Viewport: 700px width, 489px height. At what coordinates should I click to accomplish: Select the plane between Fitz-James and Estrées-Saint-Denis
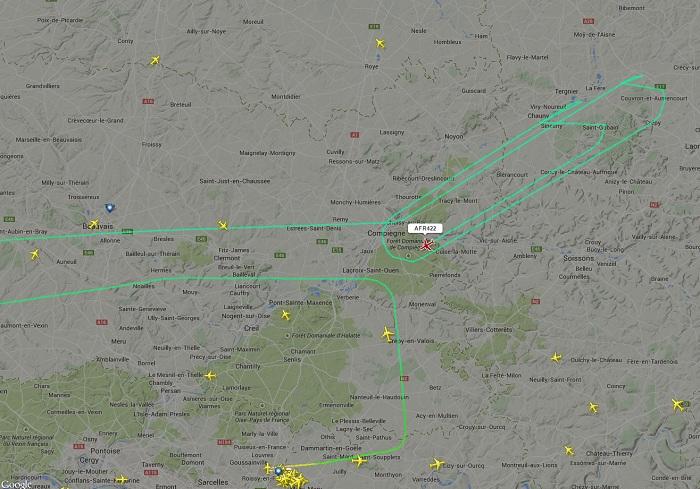(x=222, y=226)
